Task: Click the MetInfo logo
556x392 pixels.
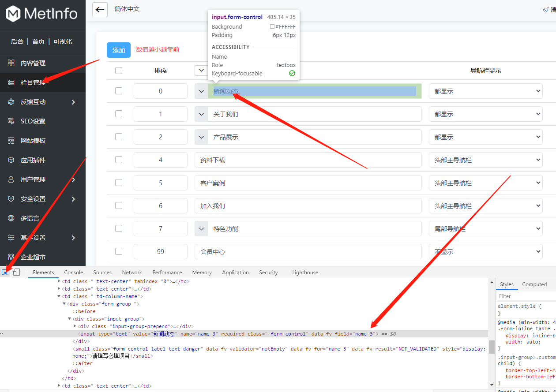Action: 42,14
